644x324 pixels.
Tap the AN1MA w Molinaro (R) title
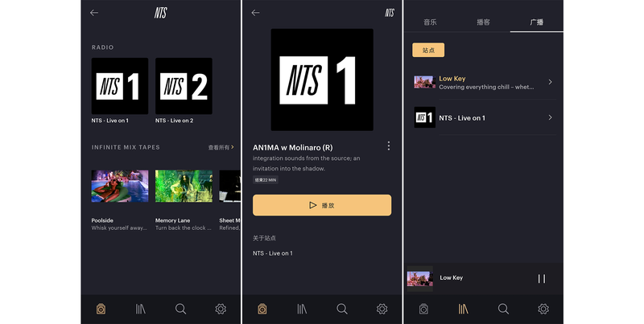pyautogui.click(x=293, y=147)
